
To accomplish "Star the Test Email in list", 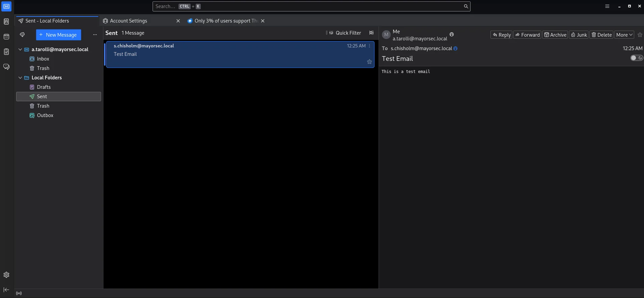I will pos(369,62).
